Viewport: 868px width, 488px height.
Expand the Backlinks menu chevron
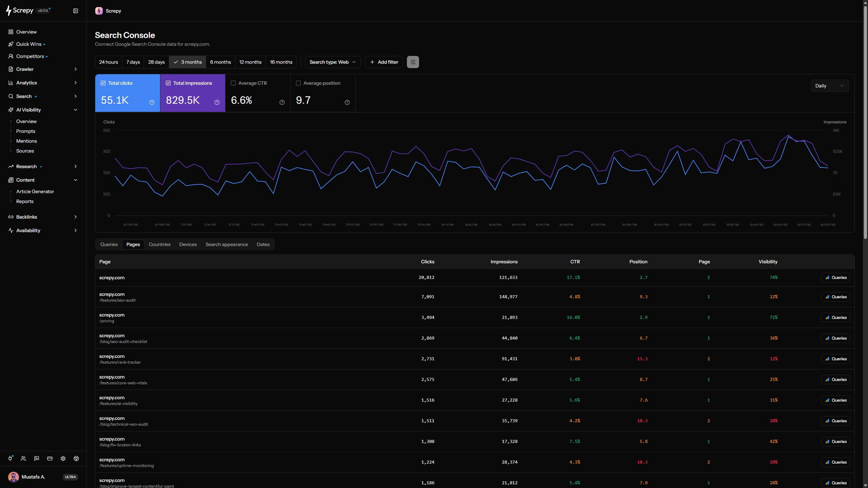(x=76, y=217)
